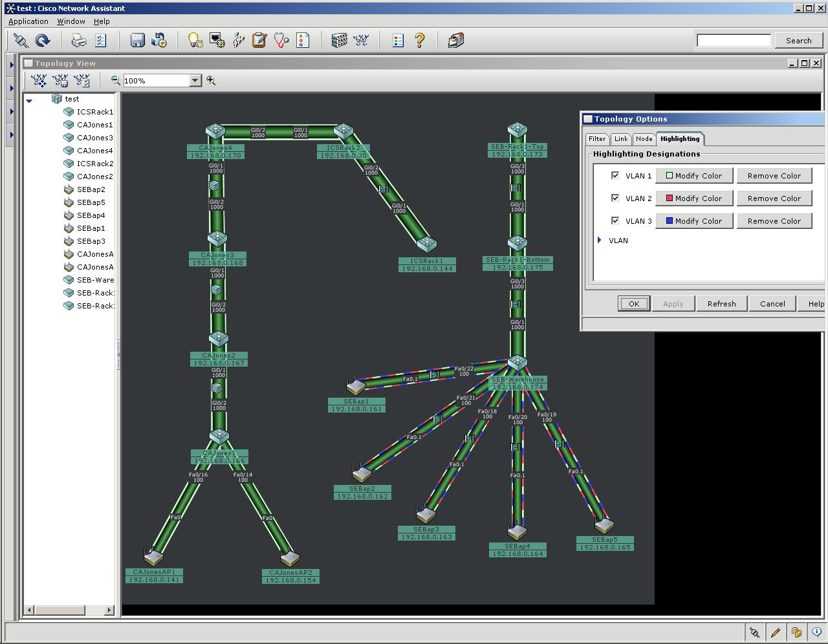Expand the first left sidebar arrow panel
Screen dimensions: 828x644
click(11, 65)
